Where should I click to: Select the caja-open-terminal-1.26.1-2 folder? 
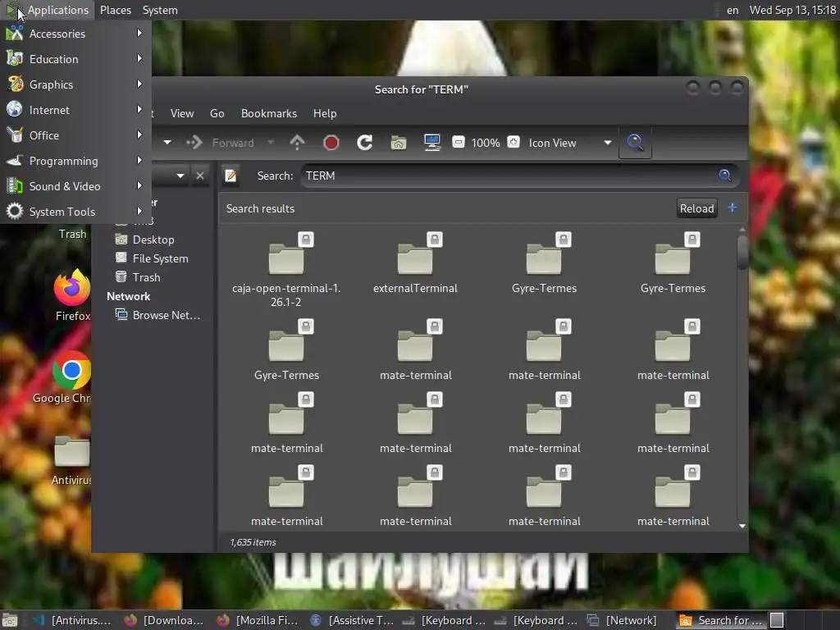coord(286,271)
